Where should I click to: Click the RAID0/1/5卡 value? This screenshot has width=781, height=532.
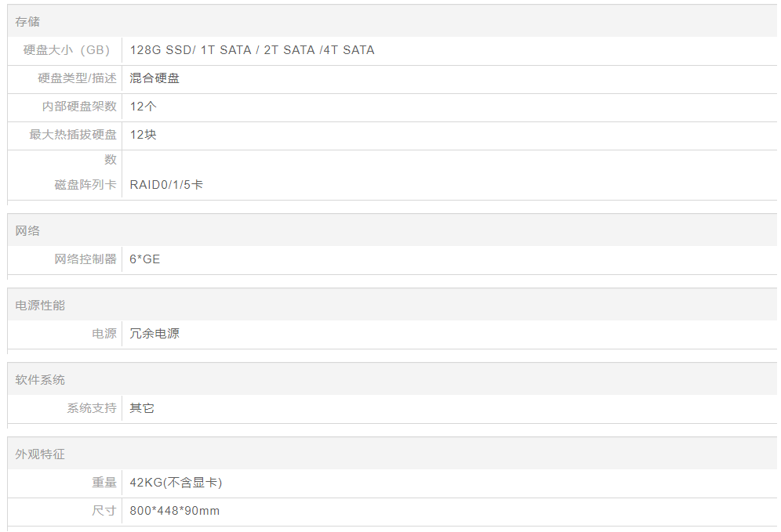click(x=166, y=185)
